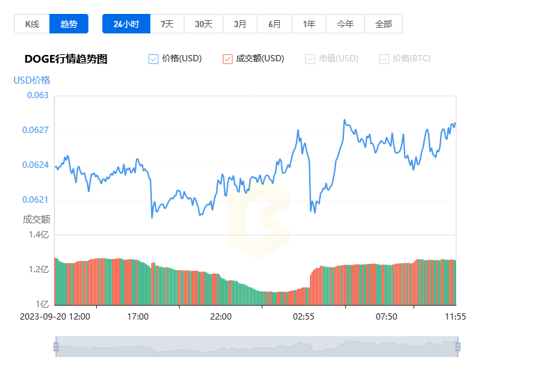Screen dimensions: 543x392
Task: Click the middle of the zoom slider track
Action: point(257,347)
